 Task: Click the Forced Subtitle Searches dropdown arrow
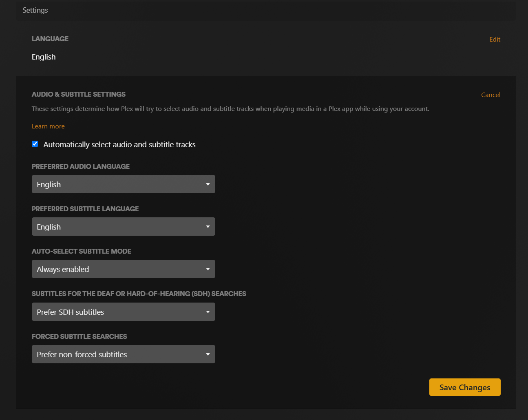click(208, 354)
